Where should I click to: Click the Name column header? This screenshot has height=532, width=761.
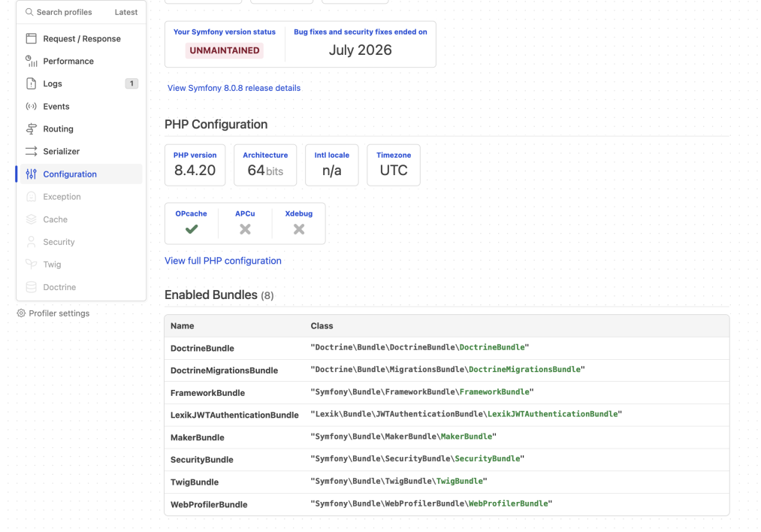182,325
